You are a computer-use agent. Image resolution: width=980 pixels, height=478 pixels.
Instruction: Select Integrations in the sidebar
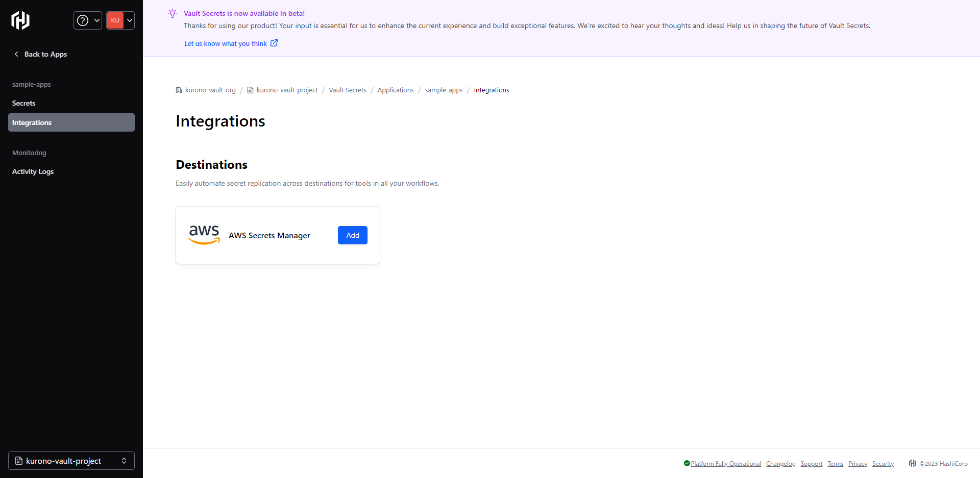(x=71, y=122)
